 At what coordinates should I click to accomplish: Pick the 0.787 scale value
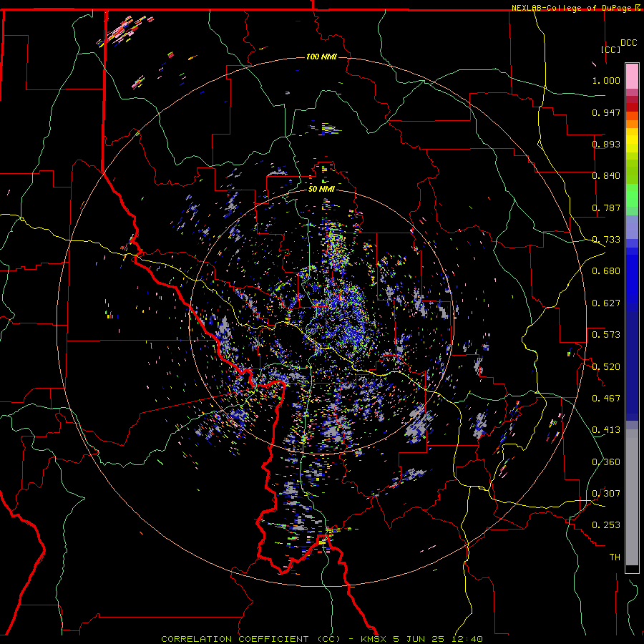point(606,208)
